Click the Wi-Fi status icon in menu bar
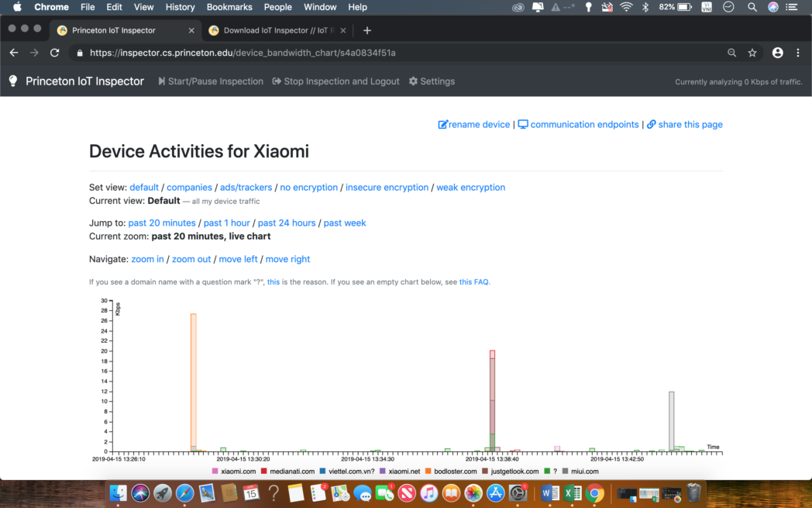812x508 pixels. 626,7
